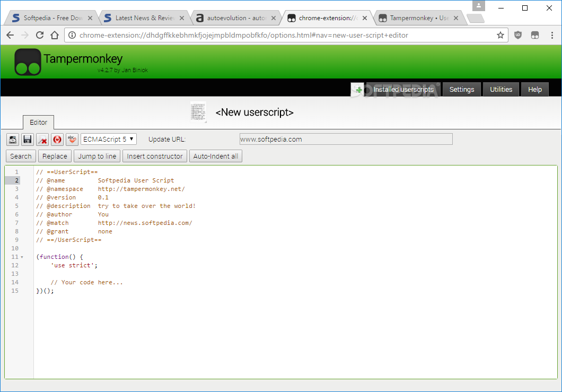This screenshot has height=392, width=562.
Task: Close the Softpedia - Free Downloads tab
Action: (x=90, y=18)
